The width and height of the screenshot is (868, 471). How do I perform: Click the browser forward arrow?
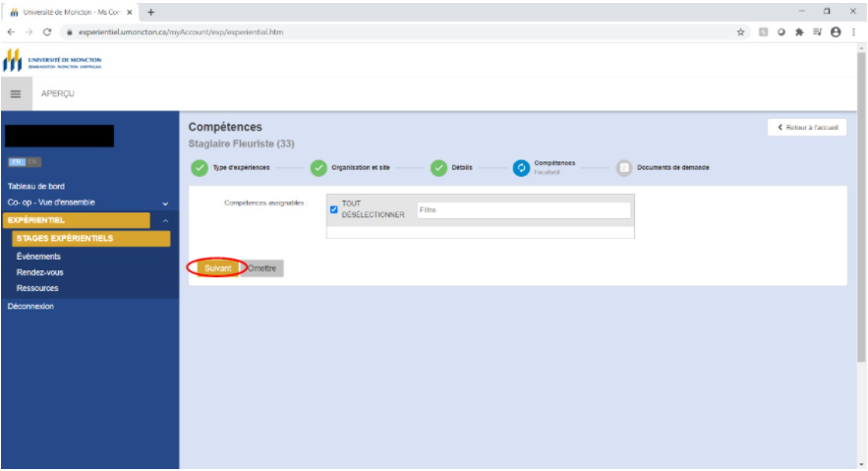pos(29,32)
